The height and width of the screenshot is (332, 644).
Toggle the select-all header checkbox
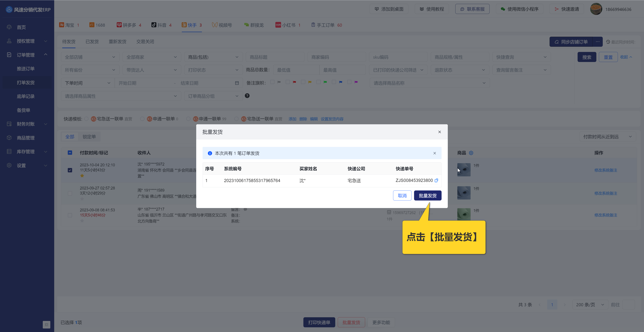70,153
